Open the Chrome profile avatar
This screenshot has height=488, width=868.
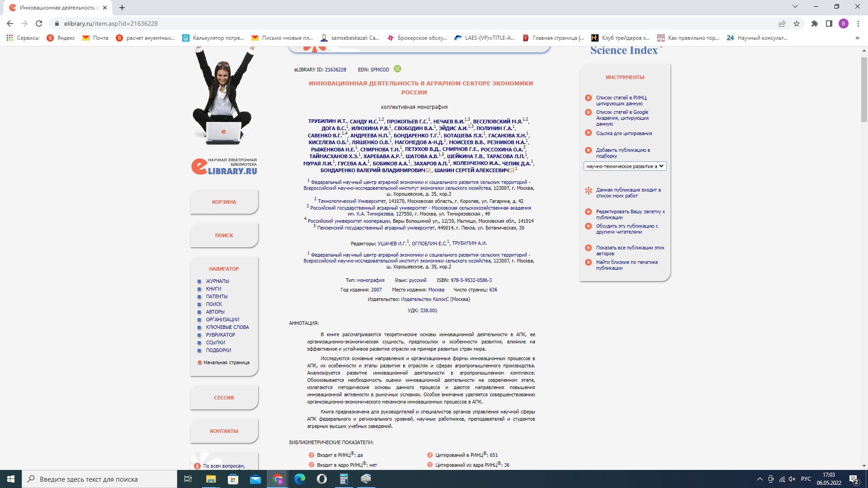point(844,23)
